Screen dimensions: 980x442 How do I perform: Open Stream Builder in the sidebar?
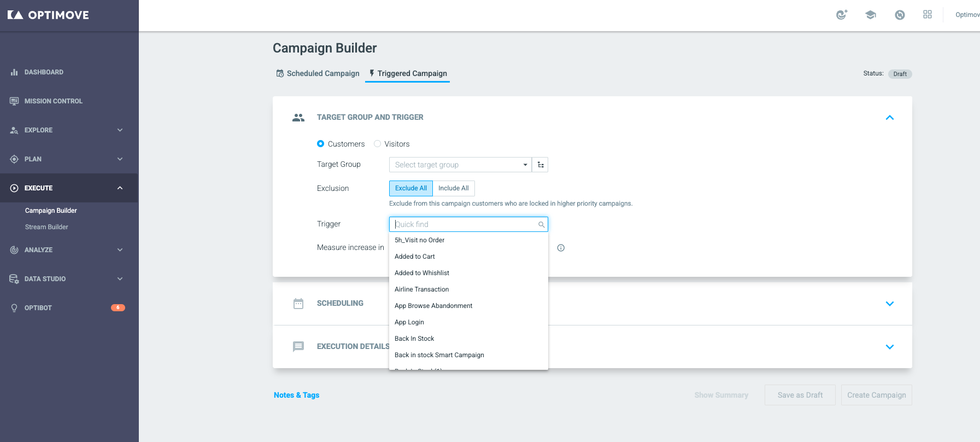coord(46,227)
